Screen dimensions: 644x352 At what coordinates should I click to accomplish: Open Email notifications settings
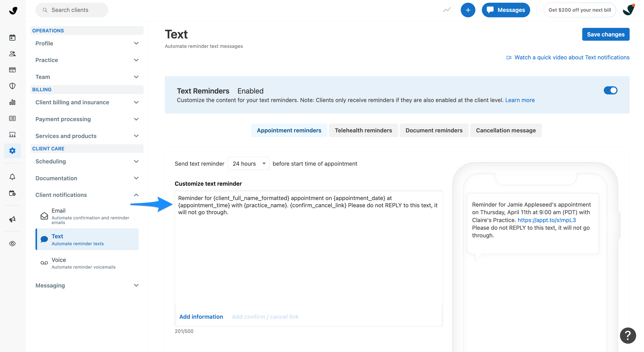(87, 216)
